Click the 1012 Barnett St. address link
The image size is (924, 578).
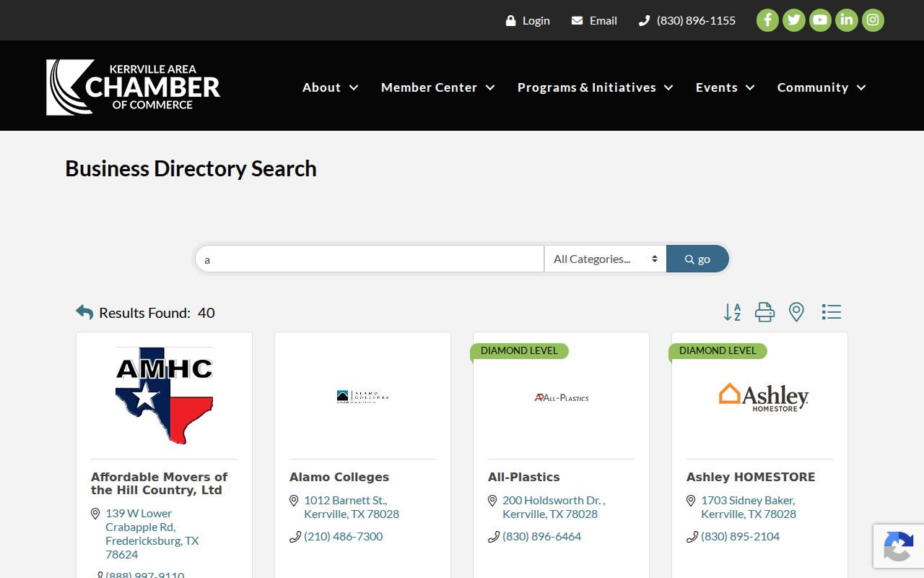point(352,507)
